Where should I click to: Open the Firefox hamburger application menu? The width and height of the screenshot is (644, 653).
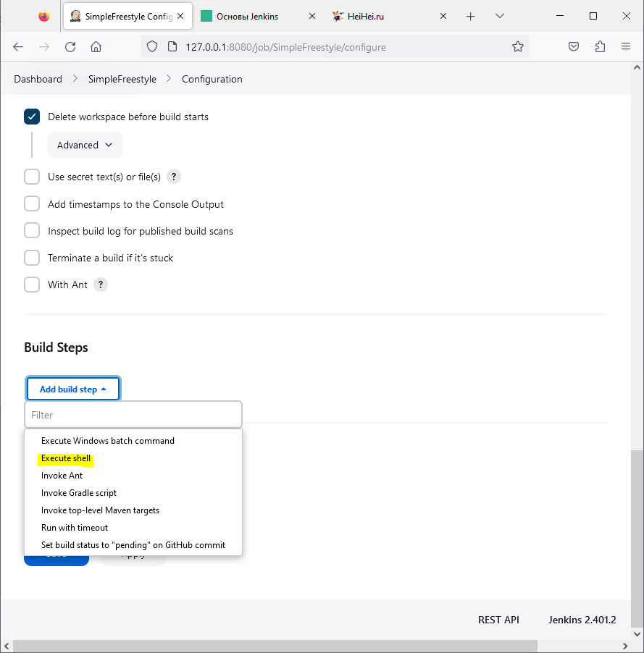coord(626,46)
